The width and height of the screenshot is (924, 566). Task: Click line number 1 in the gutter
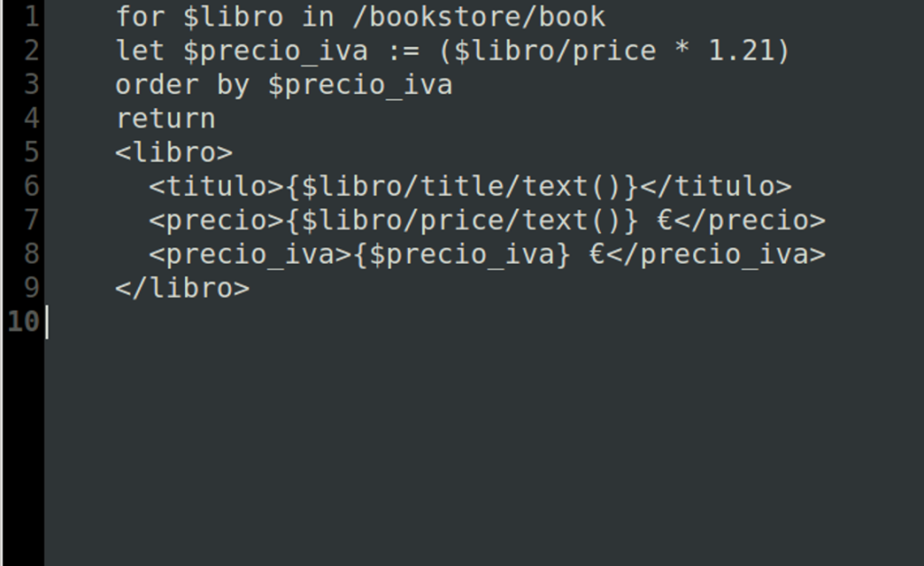point(32,16)
